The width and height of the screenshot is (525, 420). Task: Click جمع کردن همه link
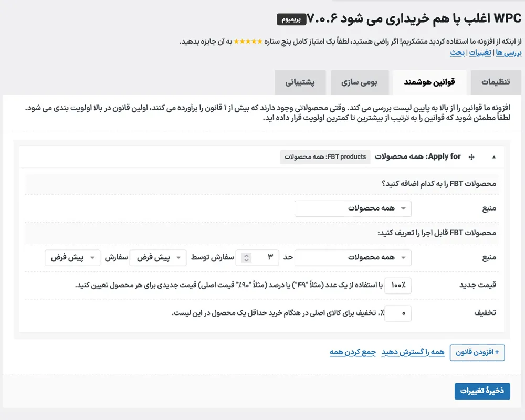353,352
